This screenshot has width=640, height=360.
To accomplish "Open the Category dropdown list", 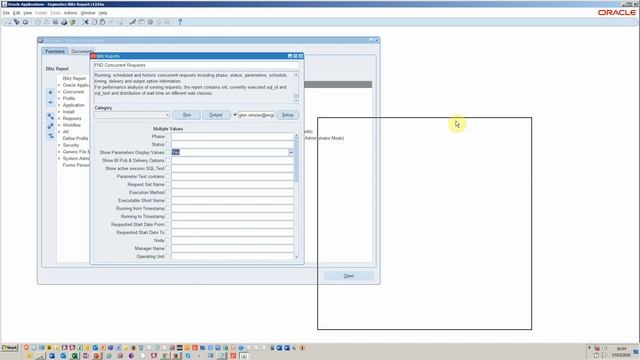I will pos(167,115).
